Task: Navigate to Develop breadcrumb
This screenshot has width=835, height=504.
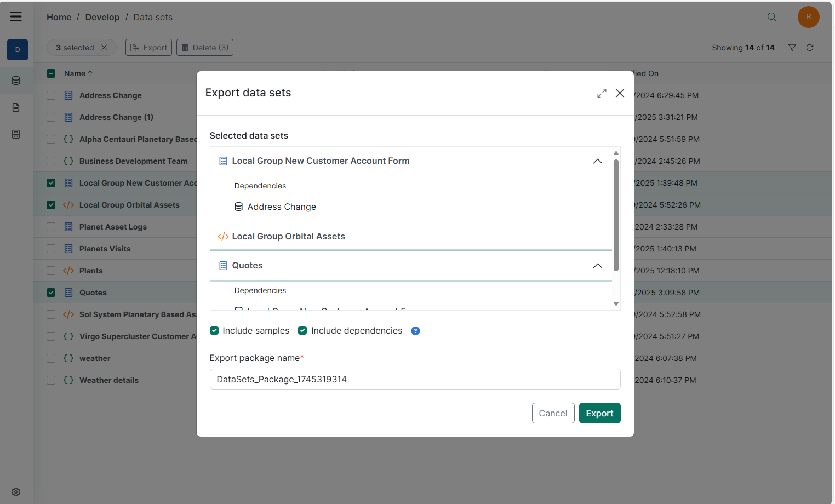Action: [x=102, y=17]
